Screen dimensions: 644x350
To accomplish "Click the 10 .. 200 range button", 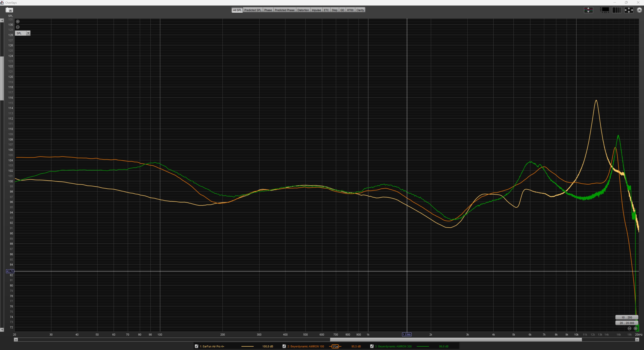I will [627, 317].
